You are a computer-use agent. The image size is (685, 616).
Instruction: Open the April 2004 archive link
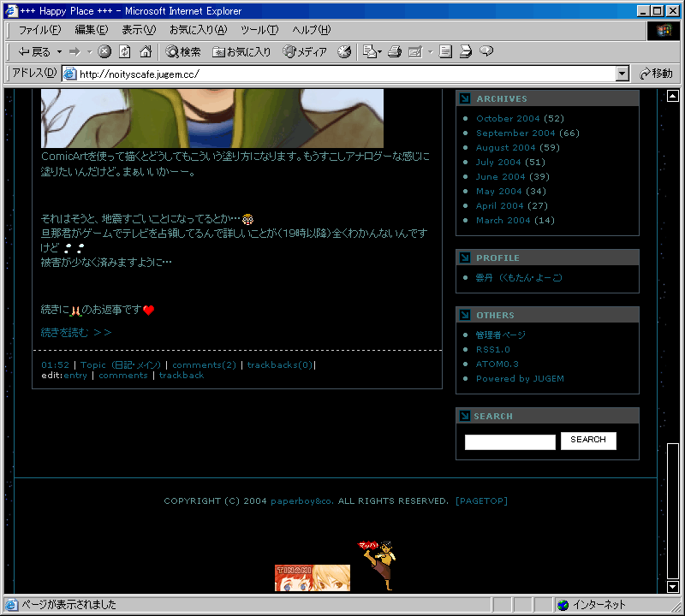500,205
